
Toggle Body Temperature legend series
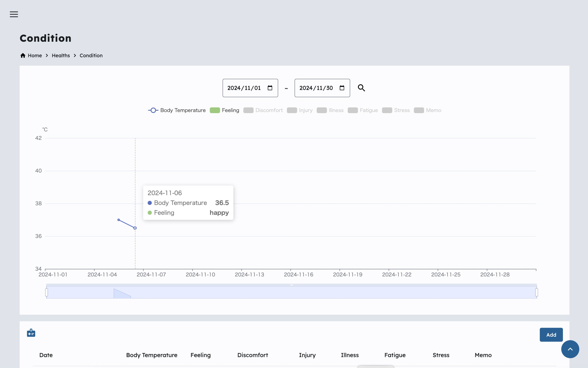(177, 110)
